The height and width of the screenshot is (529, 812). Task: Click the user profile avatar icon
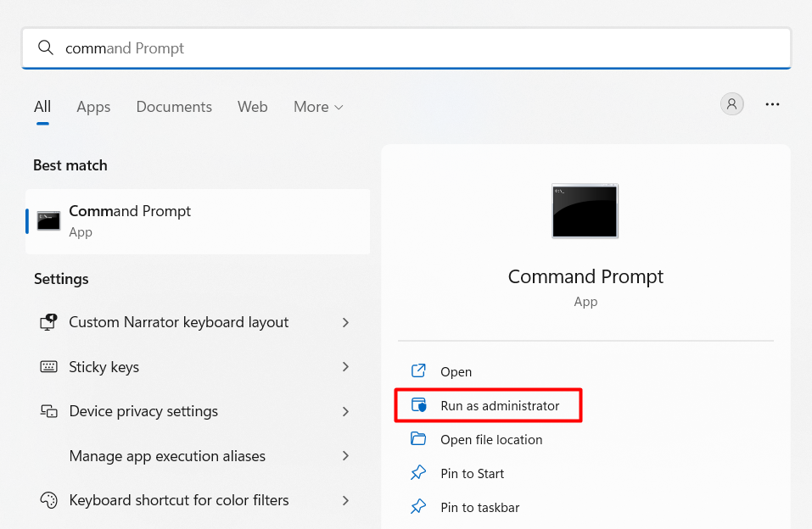731,104
